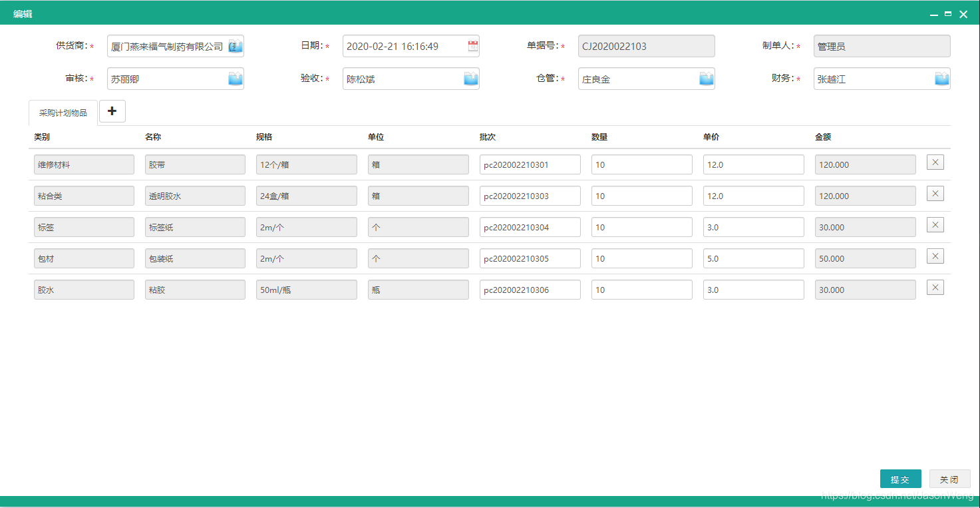Open the calendar picker for 日期
The image size is (980, 508).
472,47
